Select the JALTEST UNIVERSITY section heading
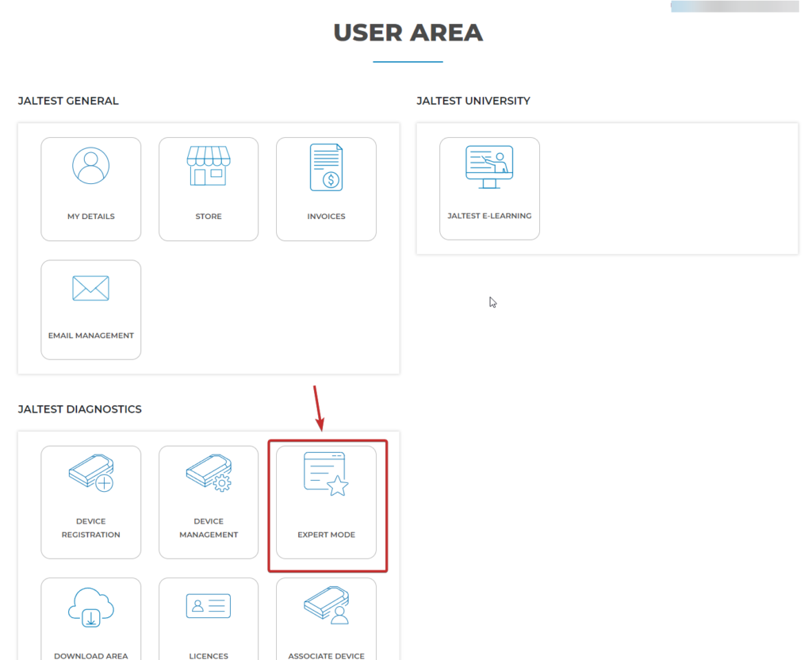 (473, 101)
